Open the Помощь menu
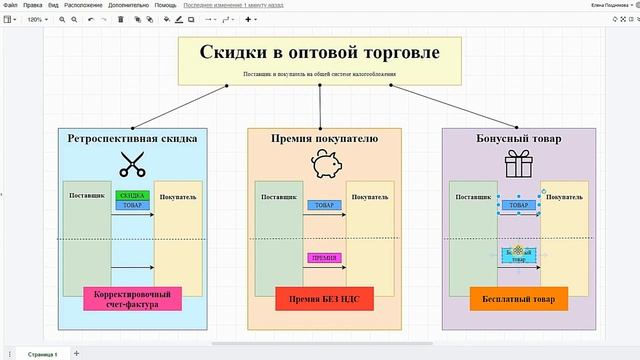The image size is (640, 360). (x=165, y=5)
